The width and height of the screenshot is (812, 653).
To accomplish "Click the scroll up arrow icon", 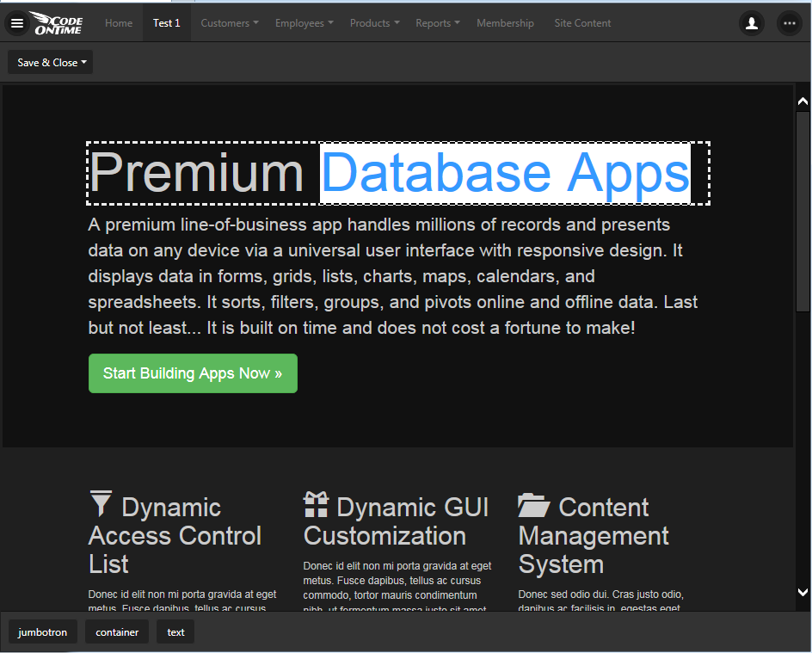I will (803, 102).
